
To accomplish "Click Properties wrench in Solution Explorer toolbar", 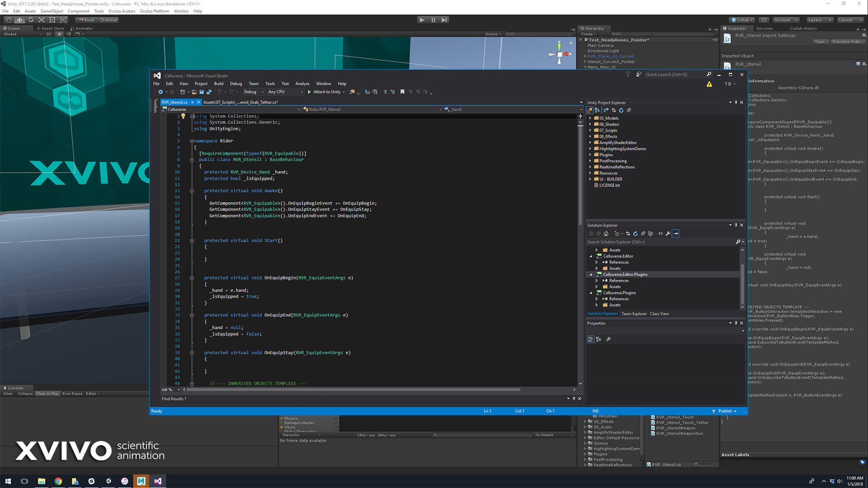I will [668, 234].
